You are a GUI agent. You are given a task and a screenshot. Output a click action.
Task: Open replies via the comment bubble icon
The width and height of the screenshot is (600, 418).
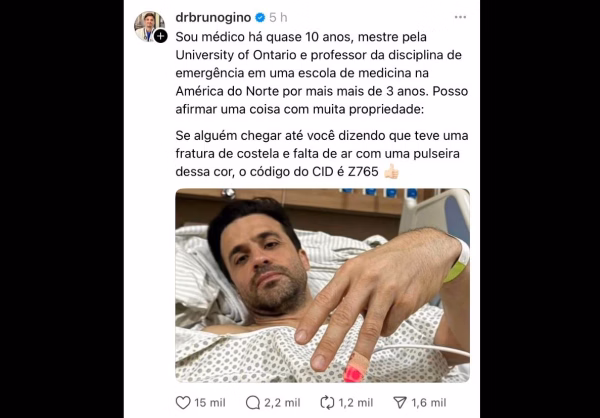coord(253,402)
